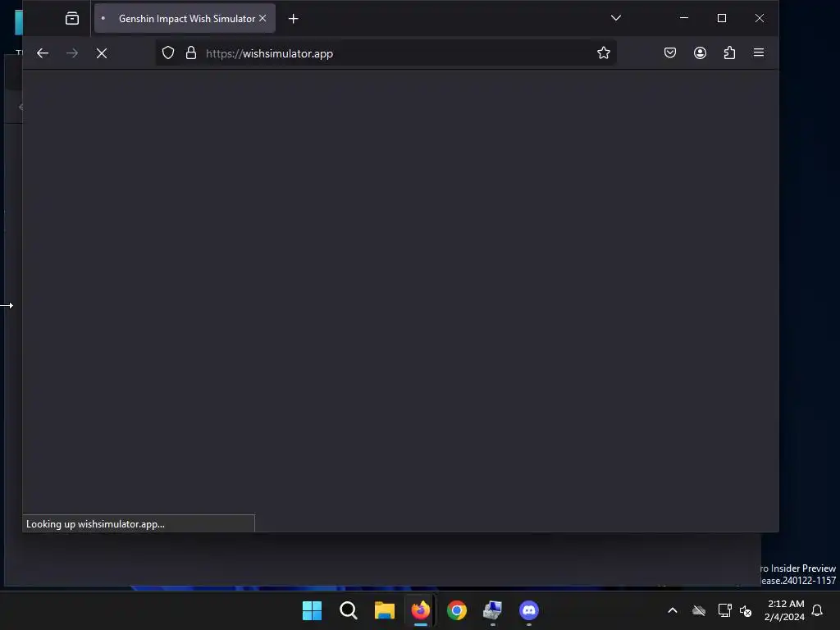Image resolution: width=840 pixels, height=630 pixels.
Task: Stop loading the page
Action: click(101, 53)
